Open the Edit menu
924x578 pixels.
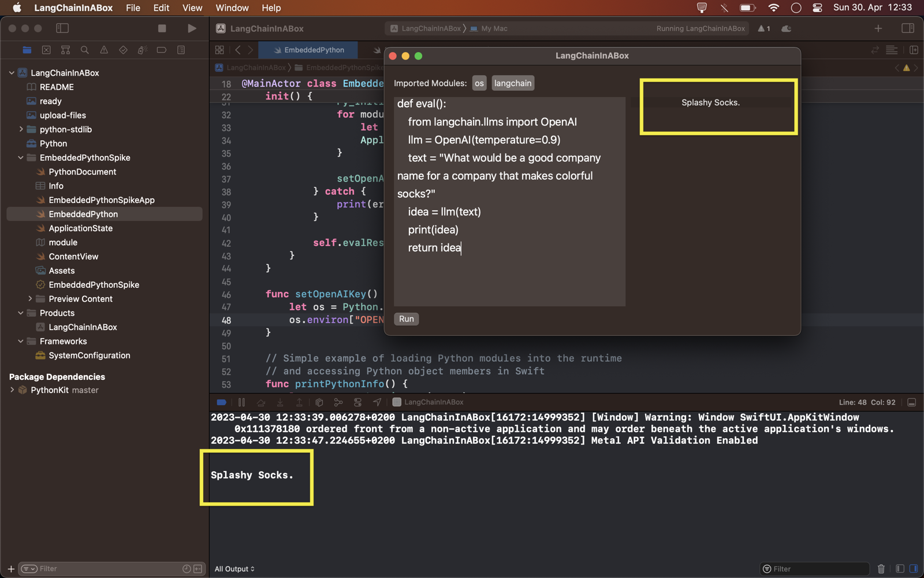161,8
